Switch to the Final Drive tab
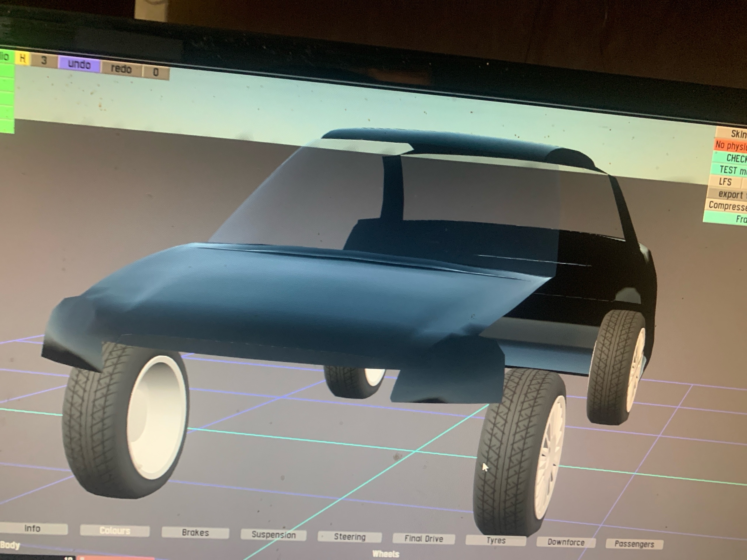The width and height of the screenshot is (747, 560). (424, 539)
